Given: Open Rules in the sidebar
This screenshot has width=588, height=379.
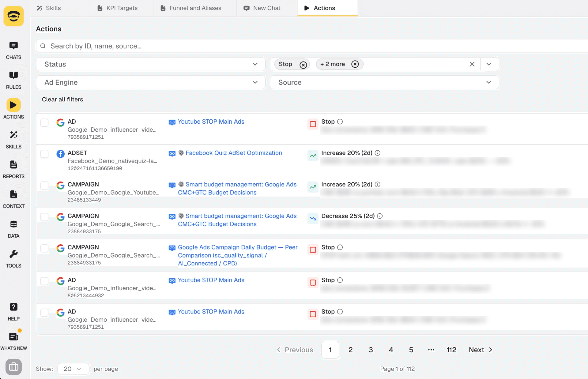Looking at the screenshot, I should click(x=13, y=80).
